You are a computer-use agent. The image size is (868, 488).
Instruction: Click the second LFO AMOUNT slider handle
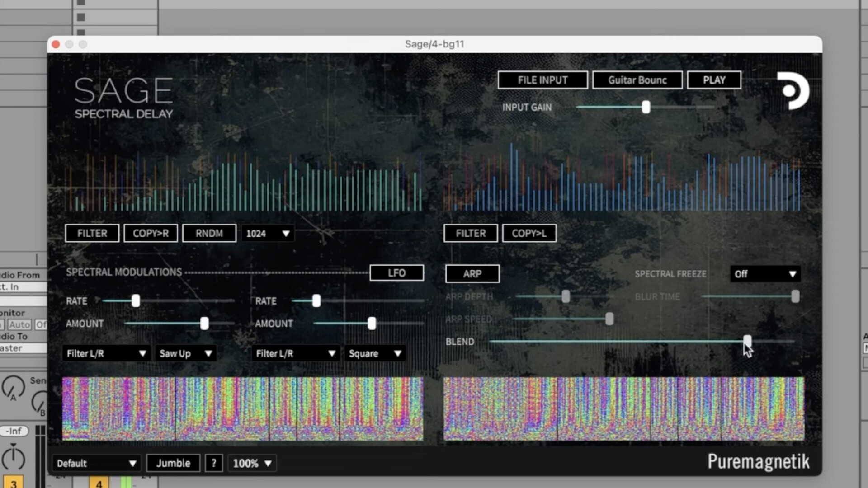pyautogui.click(x=372, y=323)
